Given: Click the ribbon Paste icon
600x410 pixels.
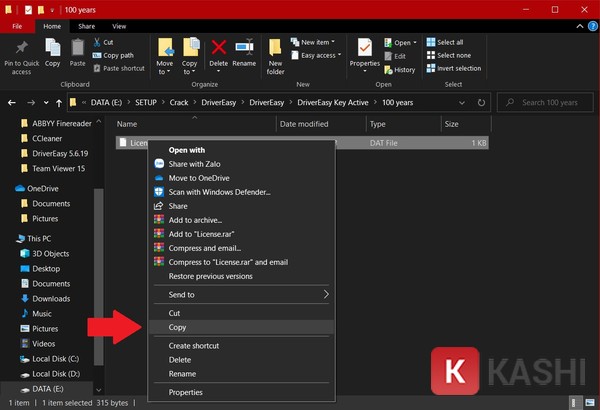Looking at the screenshot, I should (78, 48).
